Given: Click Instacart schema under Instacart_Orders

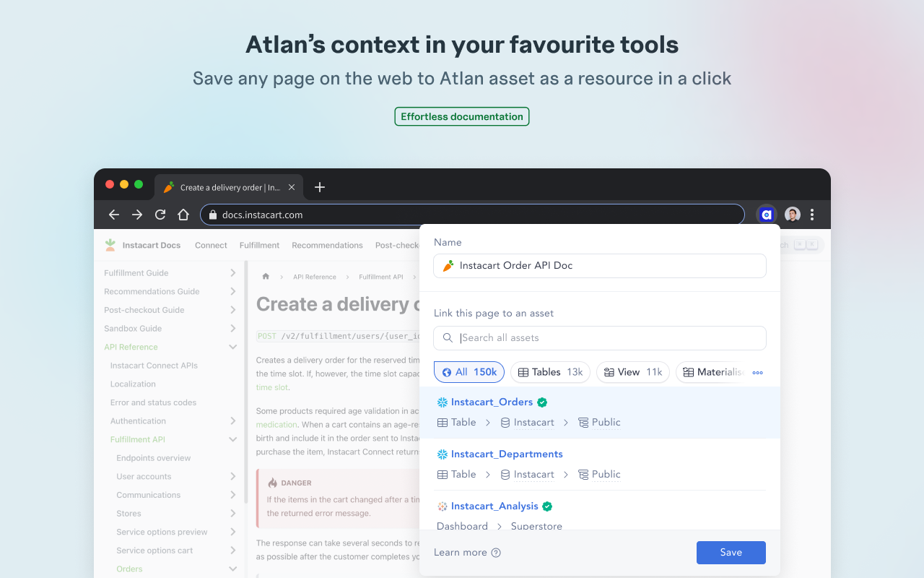Looking at the screenshot, I should point(533,423).
